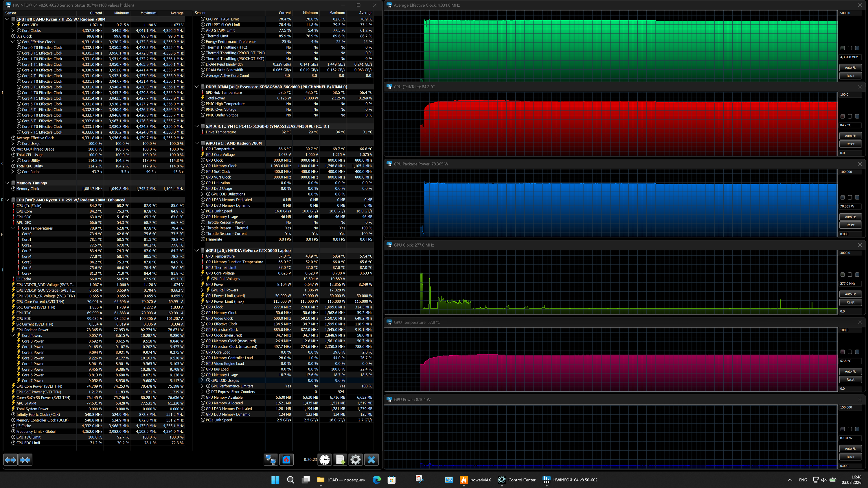Click the blue X close sensors icon
This screenshot has height=488, width=868.
tap(371, 460)
